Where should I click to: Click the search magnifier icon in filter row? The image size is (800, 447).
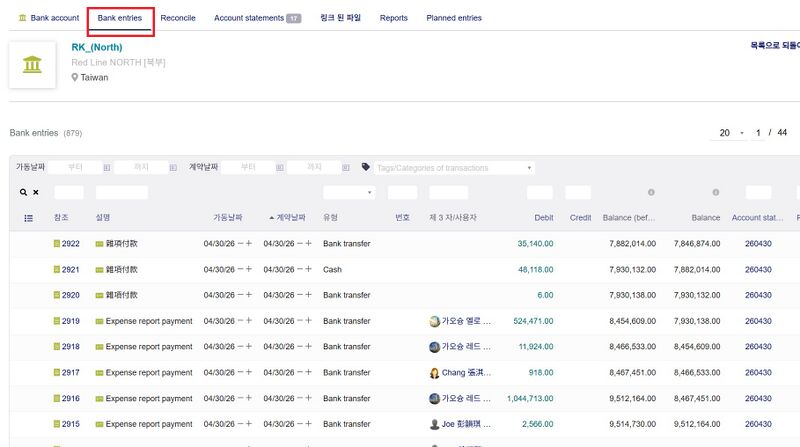click(23, 192)
